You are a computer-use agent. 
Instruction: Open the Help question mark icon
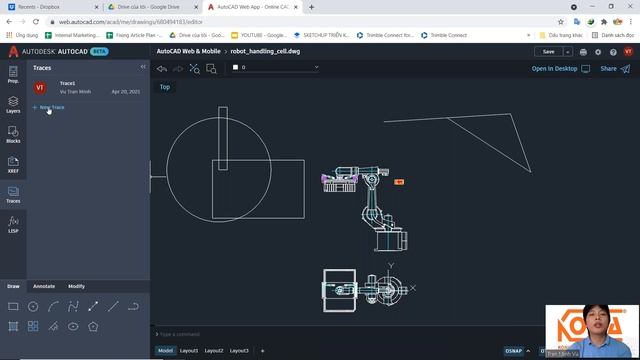coord(613,52)
